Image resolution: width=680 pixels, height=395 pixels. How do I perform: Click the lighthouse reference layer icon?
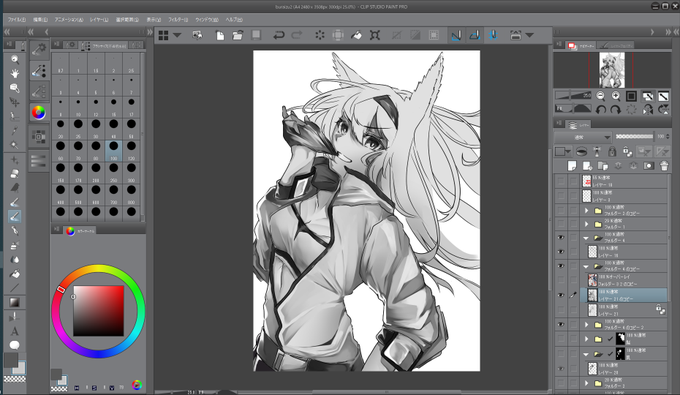coord(597,151)
